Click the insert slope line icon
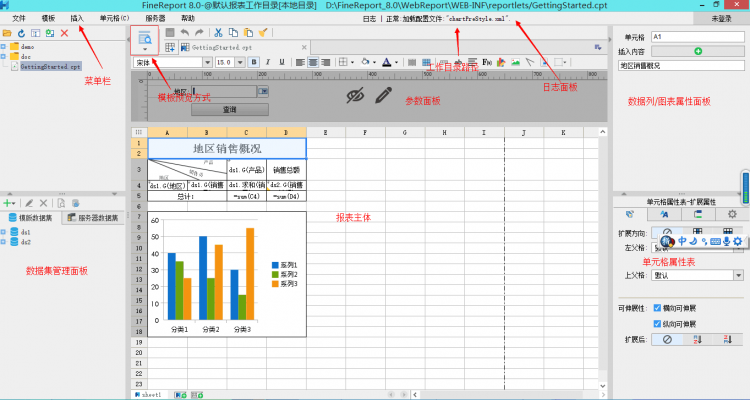 (529, 62)
